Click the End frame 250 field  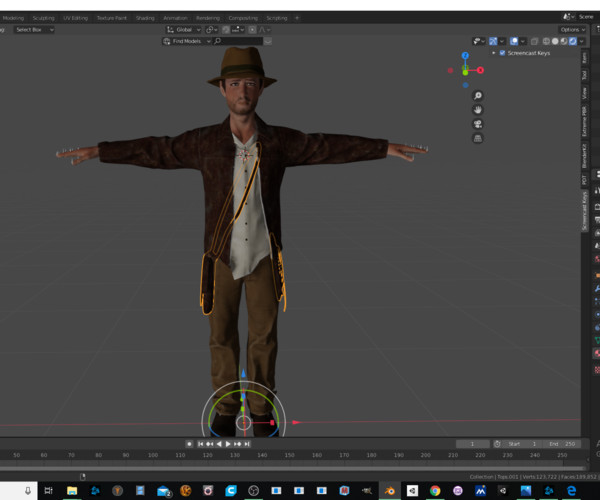point(562,444)
